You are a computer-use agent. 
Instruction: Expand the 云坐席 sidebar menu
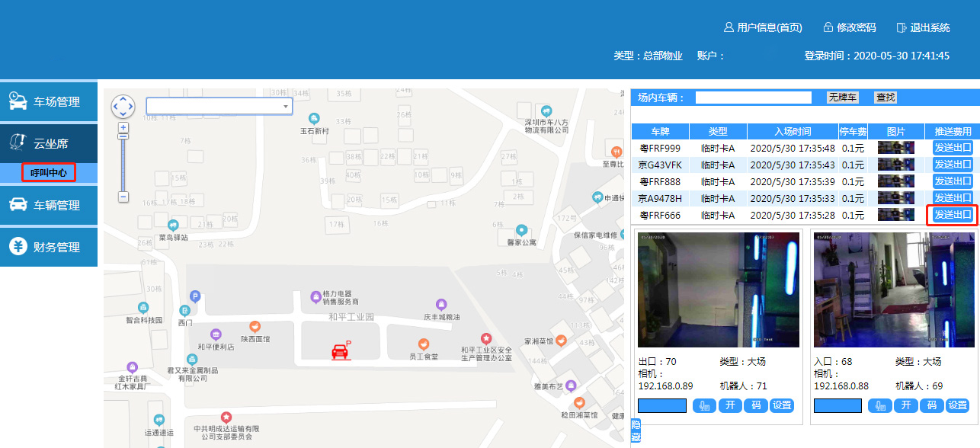pos(49,143)
